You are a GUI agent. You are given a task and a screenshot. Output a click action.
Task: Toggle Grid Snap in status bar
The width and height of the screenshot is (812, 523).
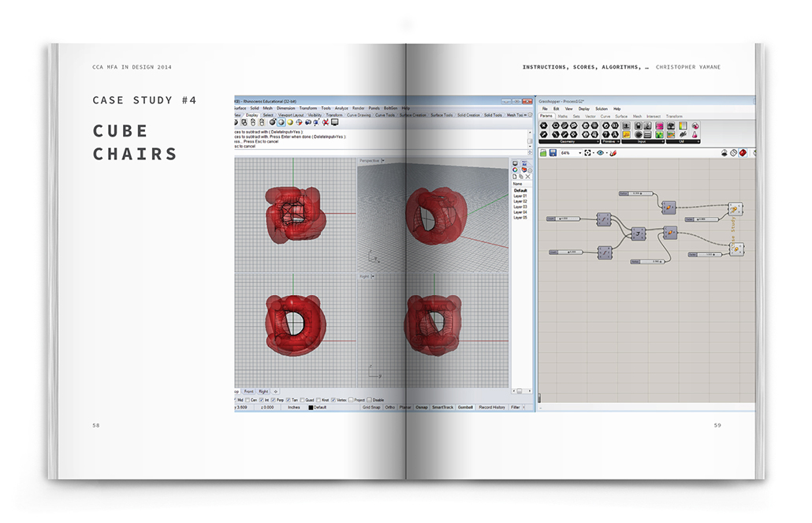(x=371, y=407)
